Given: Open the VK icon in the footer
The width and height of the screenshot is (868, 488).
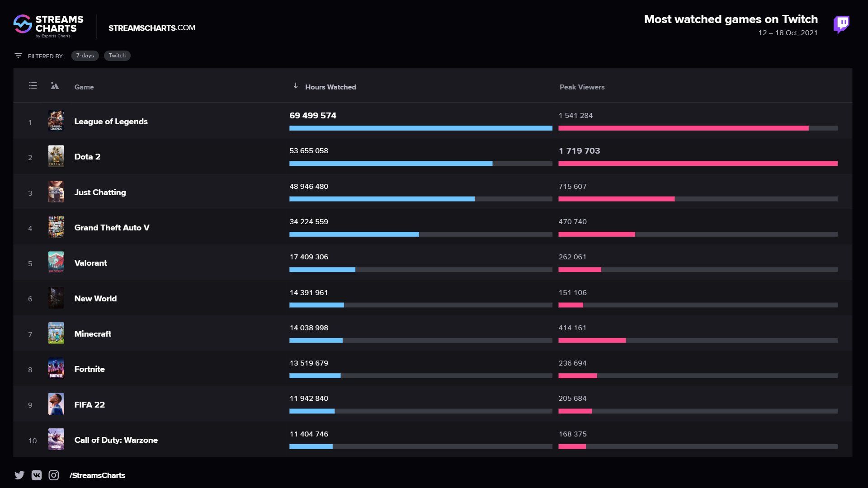Looking at the screenshot, I should pyautogui.click(x=36, y=475).
